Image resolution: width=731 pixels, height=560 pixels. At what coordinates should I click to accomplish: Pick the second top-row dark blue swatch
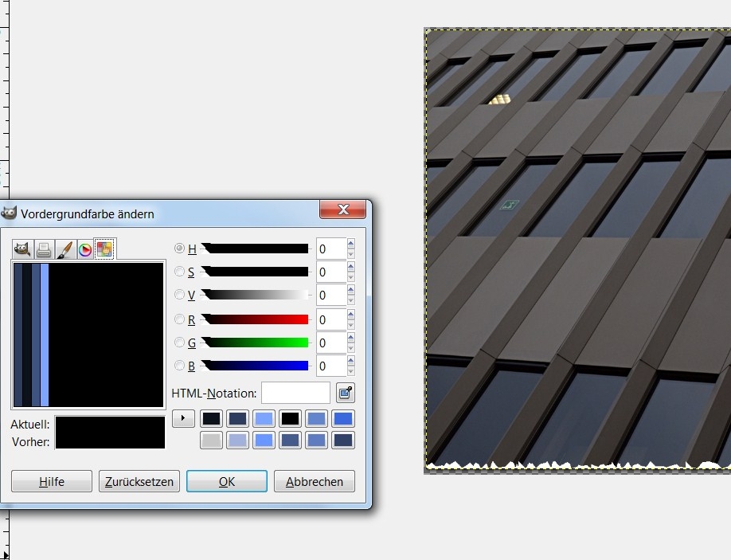(237, 419)
